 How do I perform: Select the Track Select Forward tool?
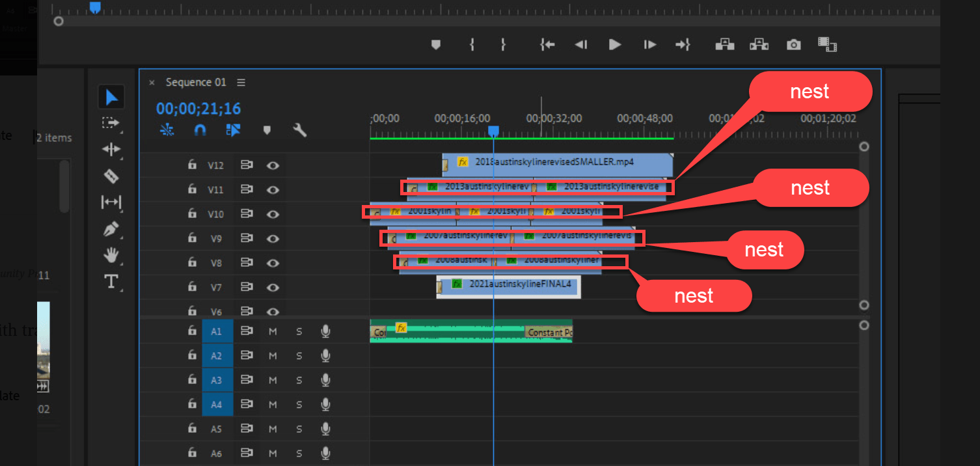(x=111, y=123)
